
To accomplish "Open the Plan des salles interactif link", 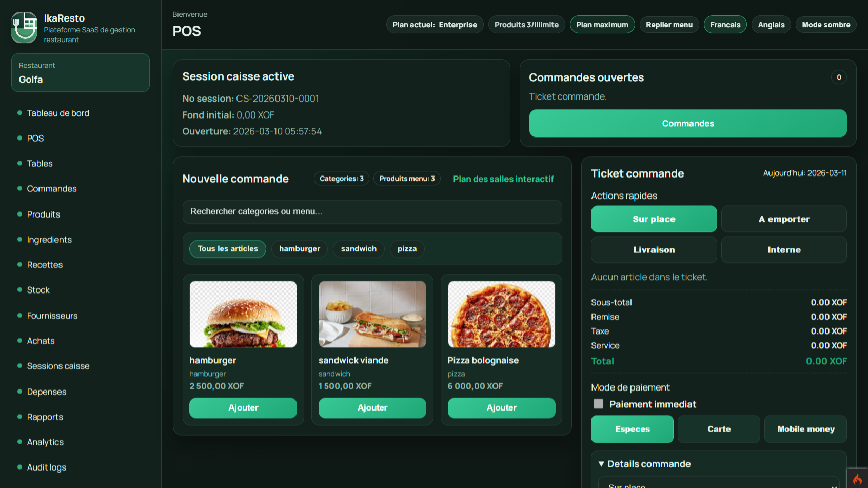I will [x=503, y=179].
